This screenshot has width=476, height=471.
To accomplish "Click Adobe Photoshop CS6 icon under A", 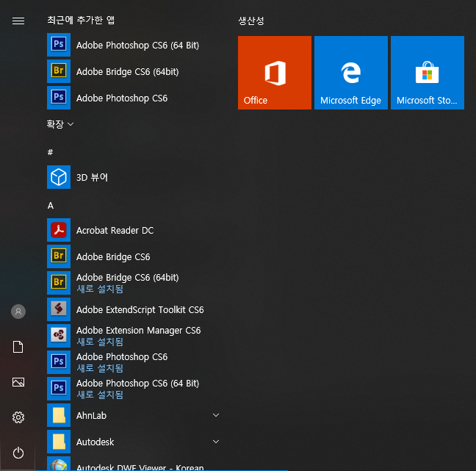I will (59, 362).
